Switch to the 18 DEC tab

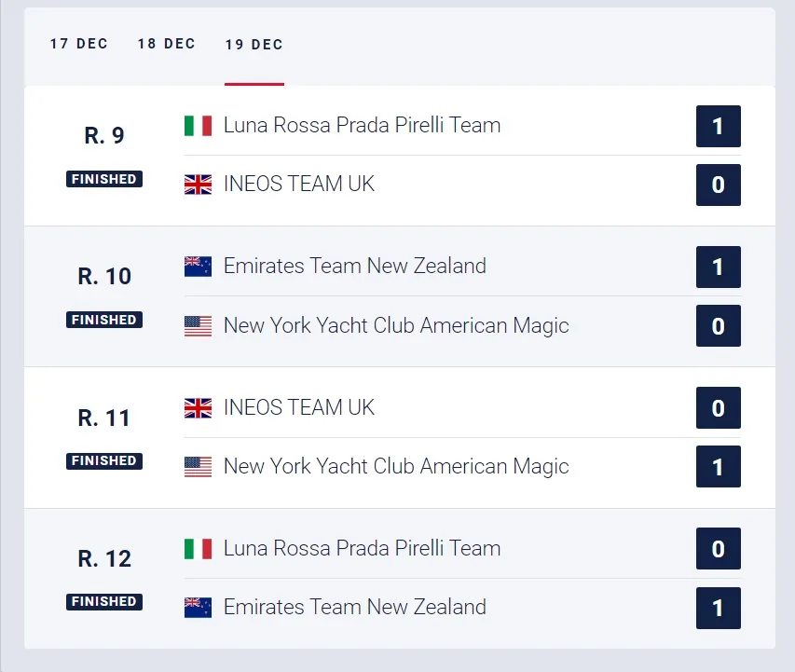pos(166,44)
